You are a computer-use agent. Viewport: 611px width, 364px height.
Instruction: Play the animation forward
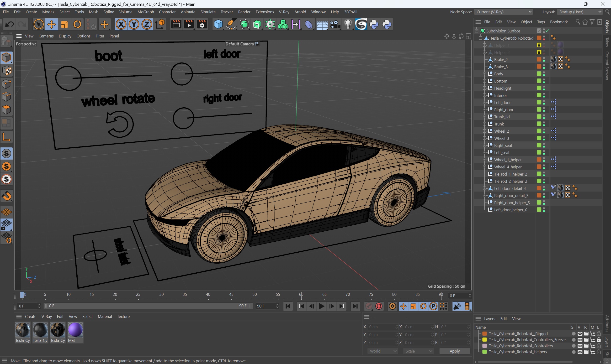coord(321,306)
